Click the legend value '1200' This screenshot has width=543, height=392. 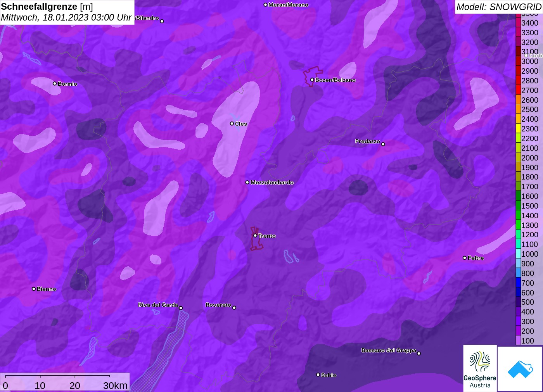click(530, 235)
